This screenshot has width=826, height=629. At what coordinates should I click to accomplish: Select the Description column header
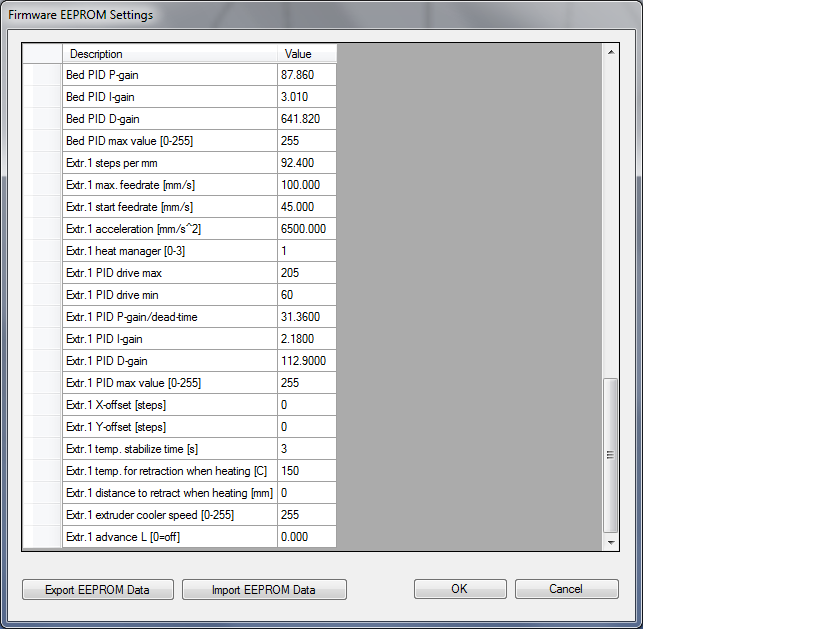pyautogui.click(x=169, y=54)
